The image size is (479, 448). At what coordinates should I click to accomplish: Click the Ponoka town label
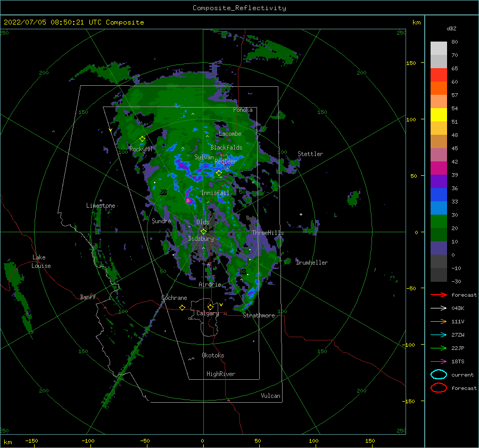pyautogui.click(x=243, y=110)
